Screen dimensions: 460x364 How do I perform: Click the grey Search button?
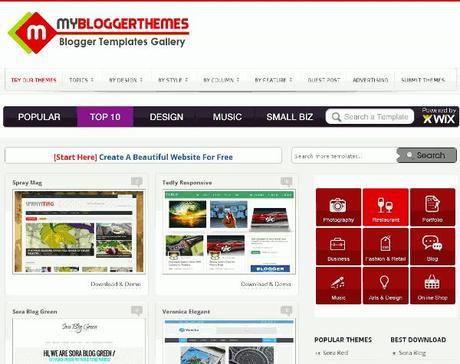click(427, 155)
